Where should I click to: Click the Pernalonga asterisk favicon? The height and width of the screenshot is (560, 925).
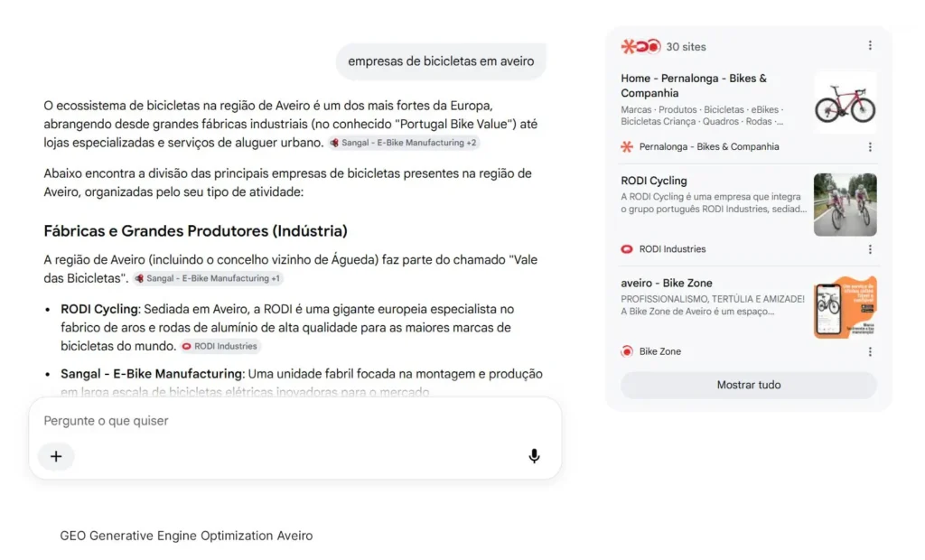pyautogui.click(x=627, y=147)
